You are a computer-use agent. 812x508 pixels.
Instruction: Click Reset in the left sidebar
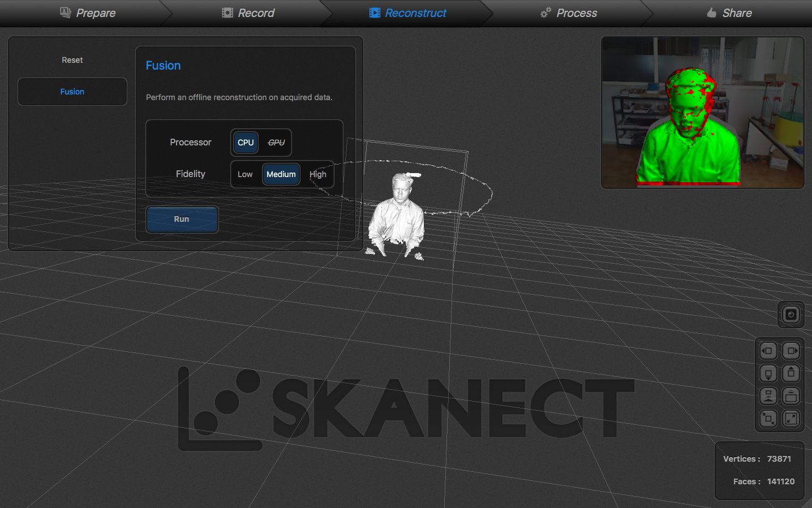pyautogui.click(x=72, y=60)
